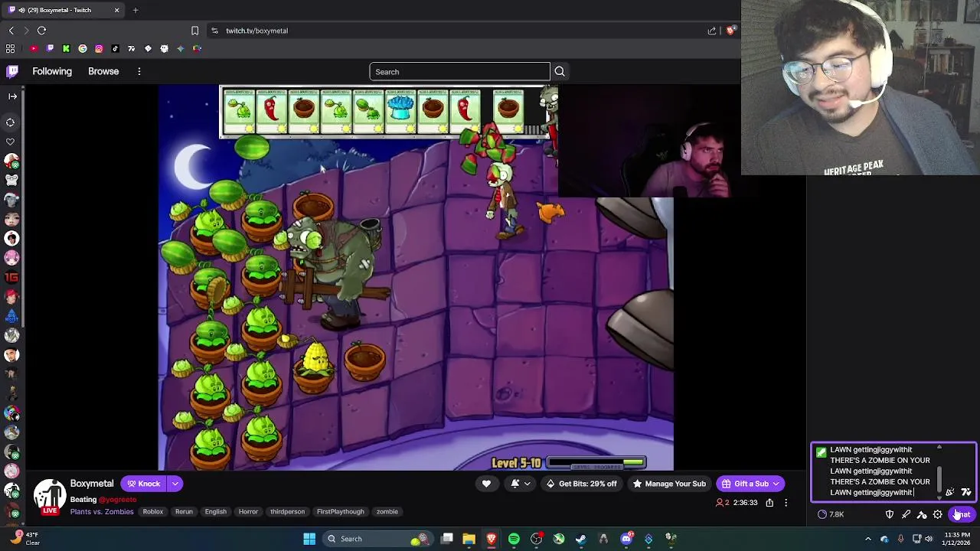This screenshot has width=980, height=551.
Task: Open the Google bookmark
Action: (x=83, y=49)
